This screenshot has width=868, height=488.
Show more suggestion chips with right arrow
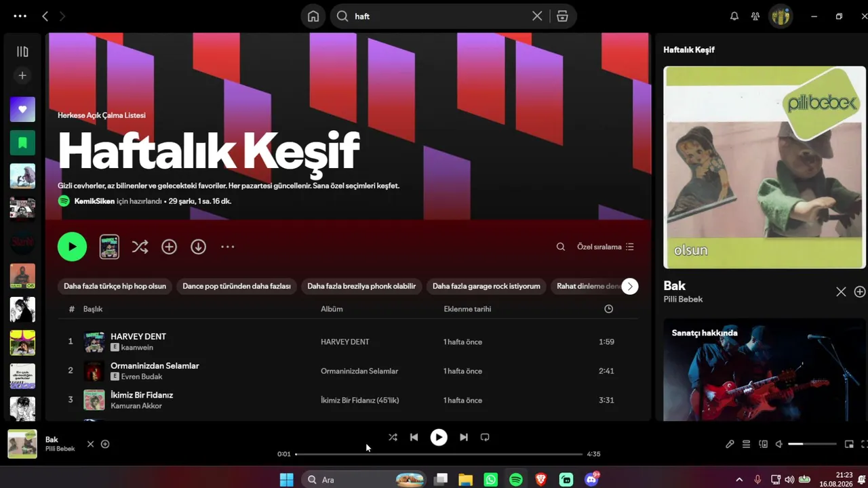630,286
